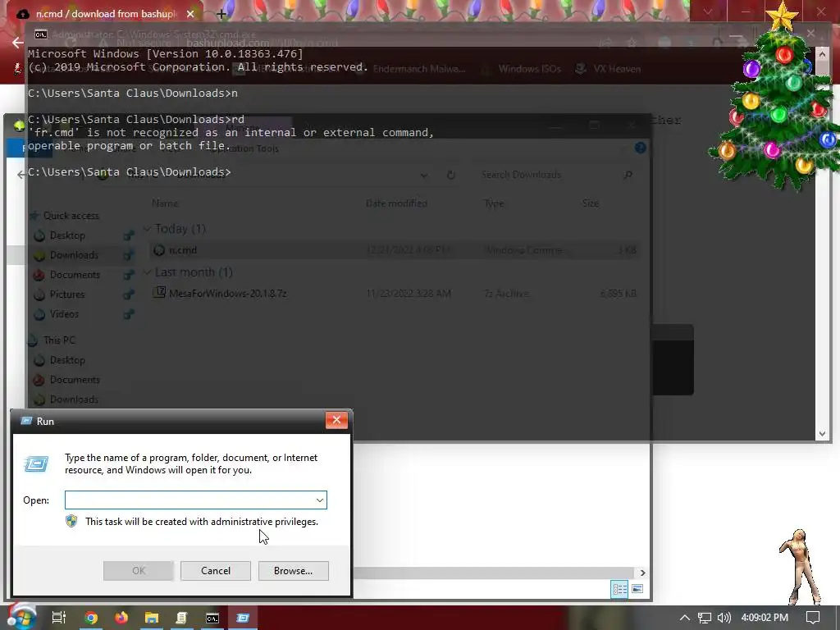Image resolution: width=840 pixels, height=630 pixels.
Task: Click Chrome's back arrow
Action: click(x=18, y=43)
